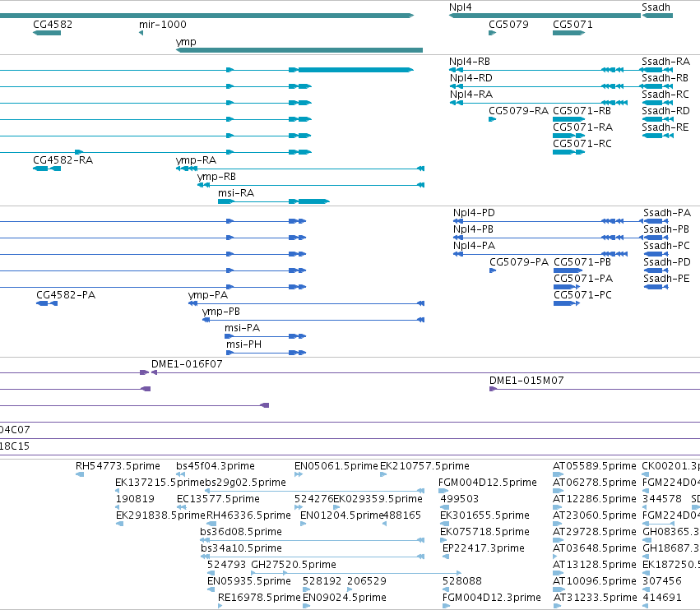Click the EK137215.5prime EST label
This screenshot has width=700, height=610.
point(160,483)
